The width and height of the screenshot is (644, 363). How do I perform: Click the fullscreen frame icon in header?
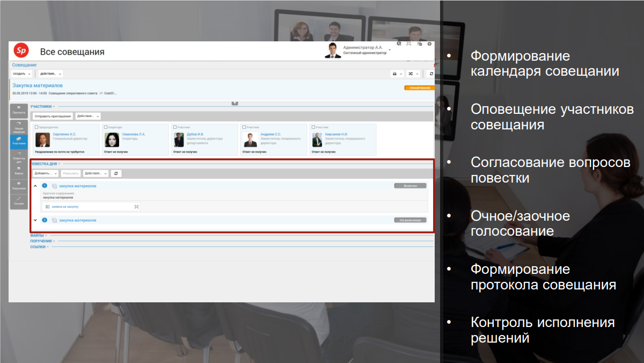[x=409, y=44]
